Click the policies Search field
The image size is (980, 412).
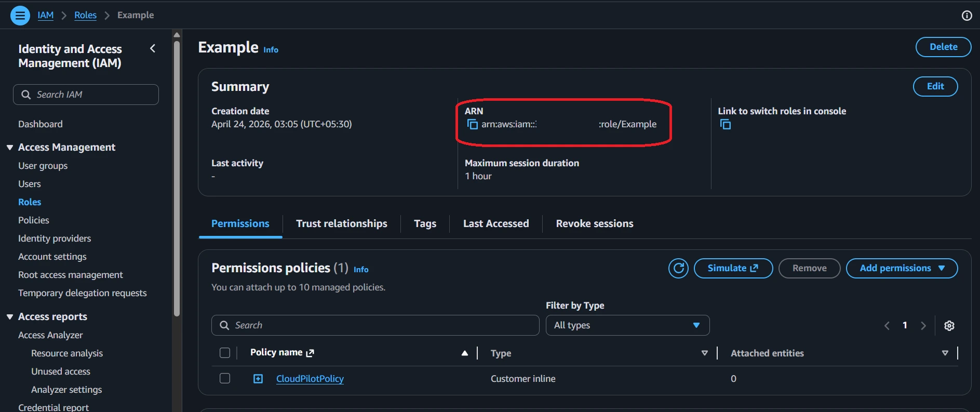tap(375, 325)
